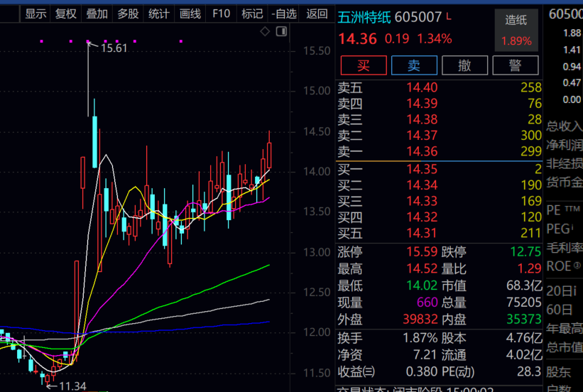Click current price 14.36 in header
583x392 pixels.
coord(357,38)
